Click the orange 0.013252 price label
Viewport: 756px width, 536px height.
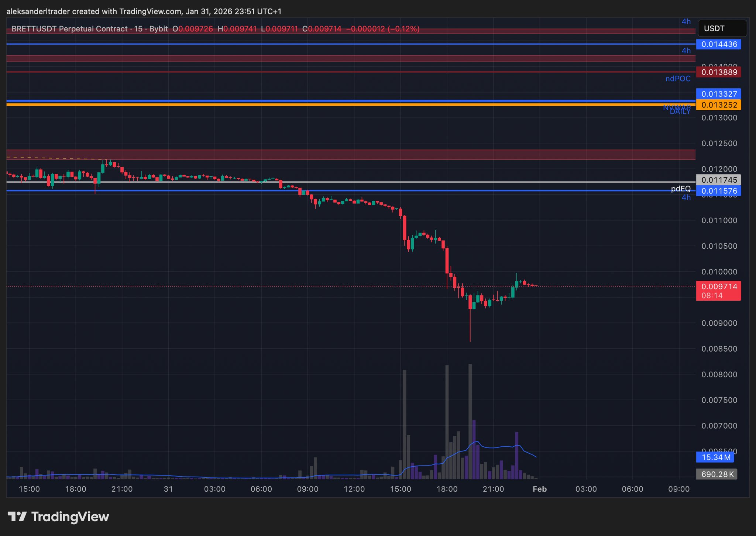(x=718, y=105)
